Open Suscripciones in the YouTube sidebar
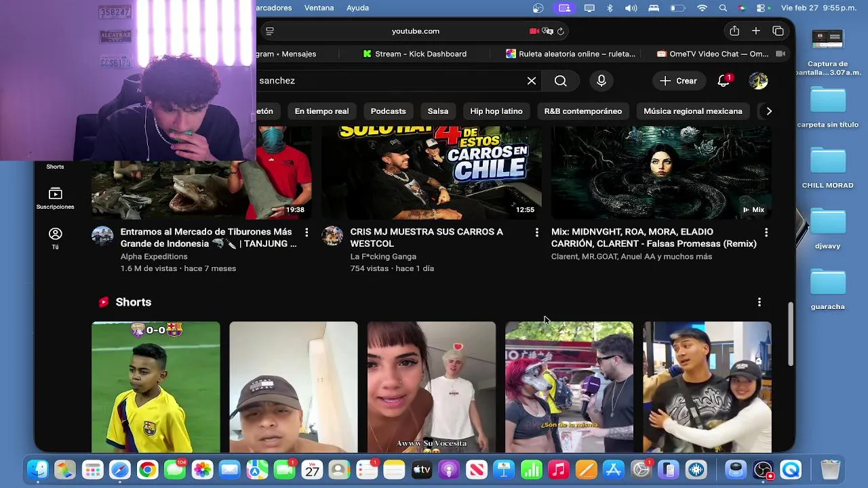The width and height of the screenshot is (868, 488). click(x=56, y=199)
